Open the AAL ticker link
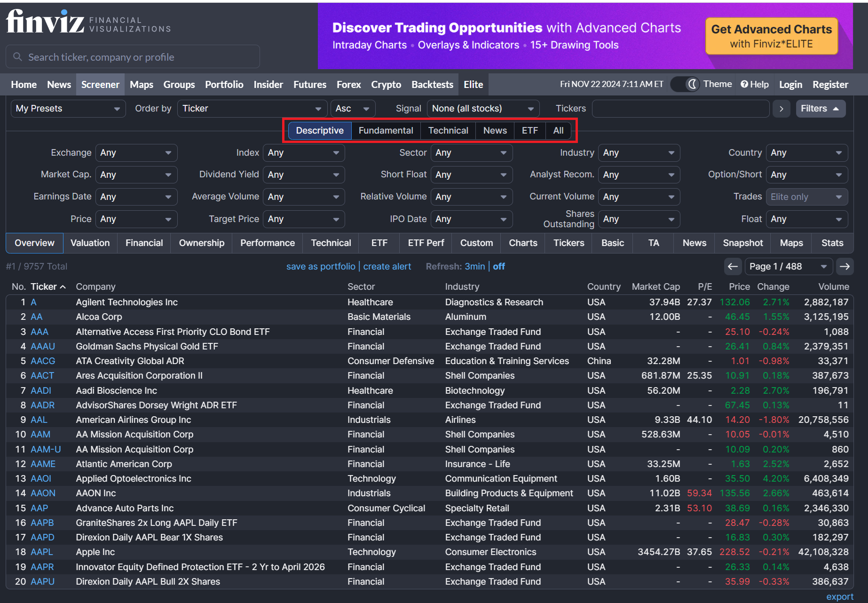The image size is (868, 603). click(x=39, y=420)
